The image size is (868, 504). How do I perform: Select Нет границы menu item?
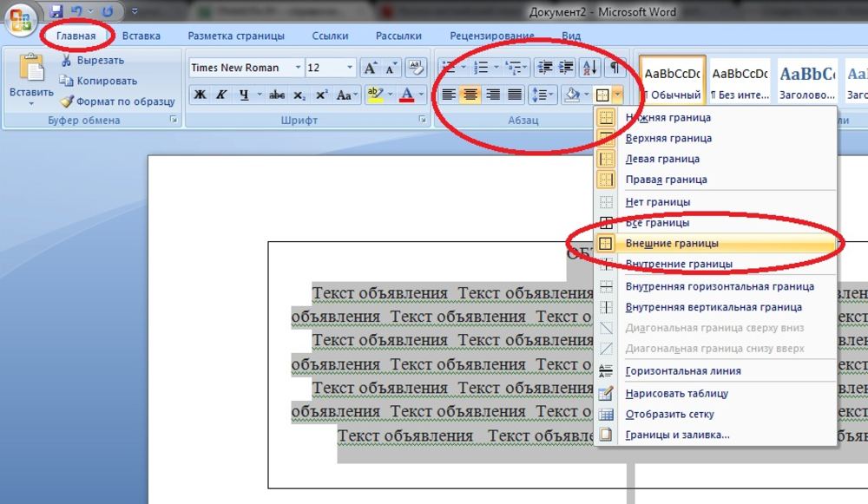pyautogui.click(x=715, y=202)
